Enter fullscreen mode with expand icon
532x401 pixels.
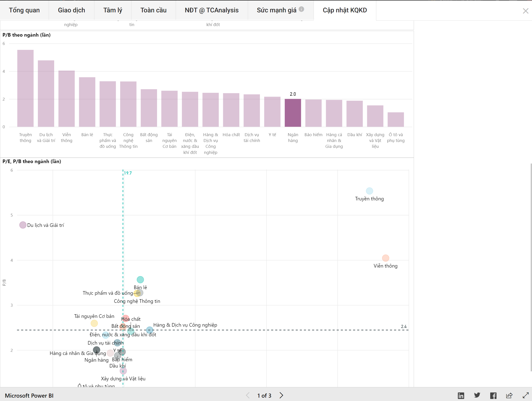526,395
